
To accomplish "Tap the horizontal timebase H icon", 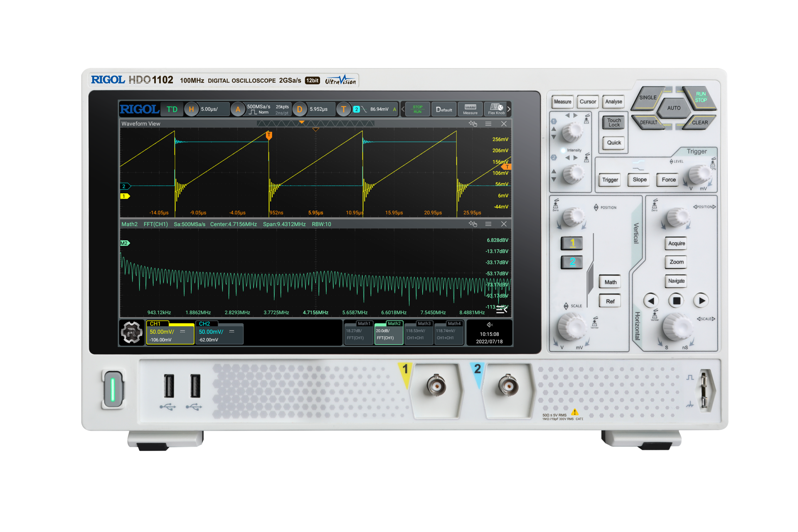I will click(x=191, y=109).
